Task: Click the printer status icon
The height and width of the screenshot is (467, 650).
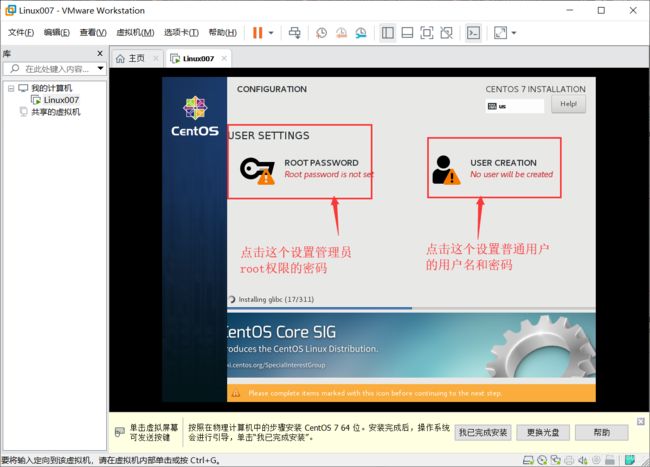Action: click(569, 460)
